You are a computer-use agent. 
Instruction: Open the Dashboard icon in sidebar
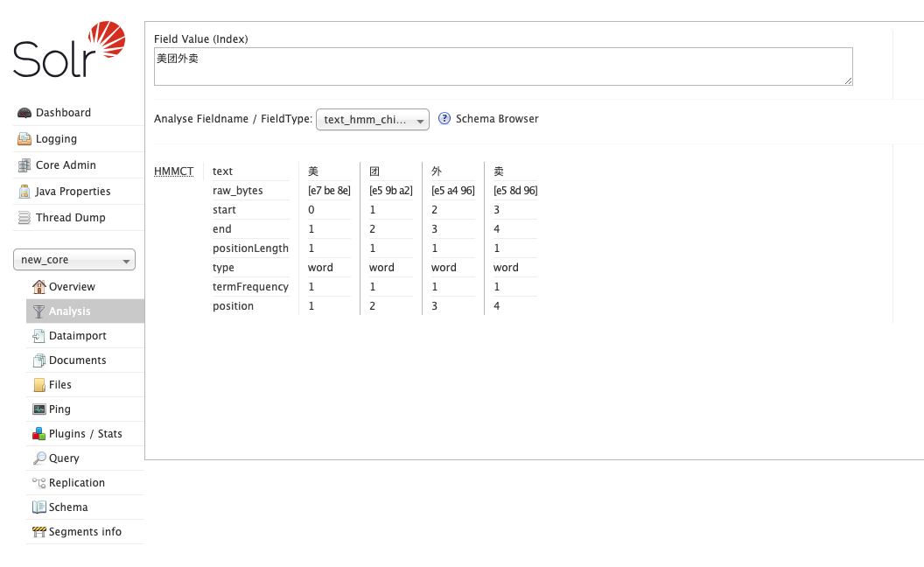(x=24, y=113)
